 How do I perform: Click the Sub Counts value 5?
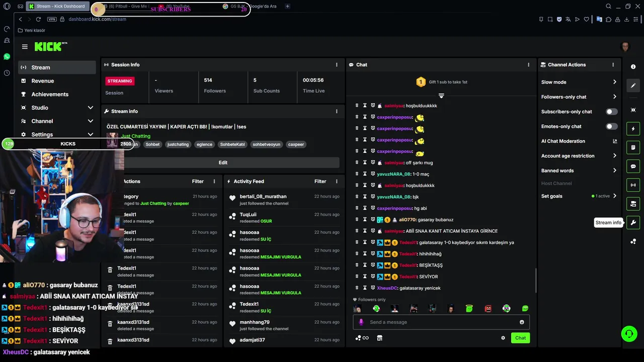point(255,80)
